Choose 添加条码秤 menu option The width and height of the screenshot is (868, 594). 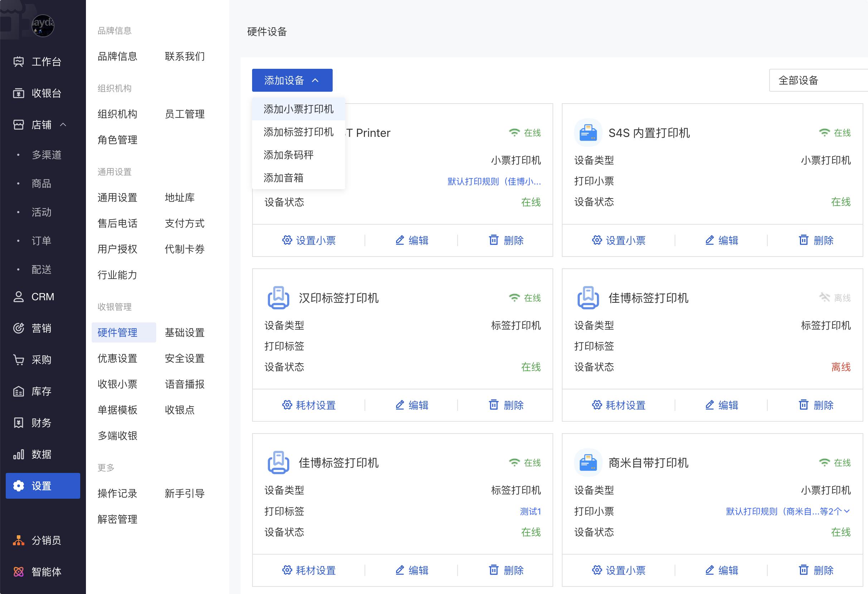click(x=288, y=155)
